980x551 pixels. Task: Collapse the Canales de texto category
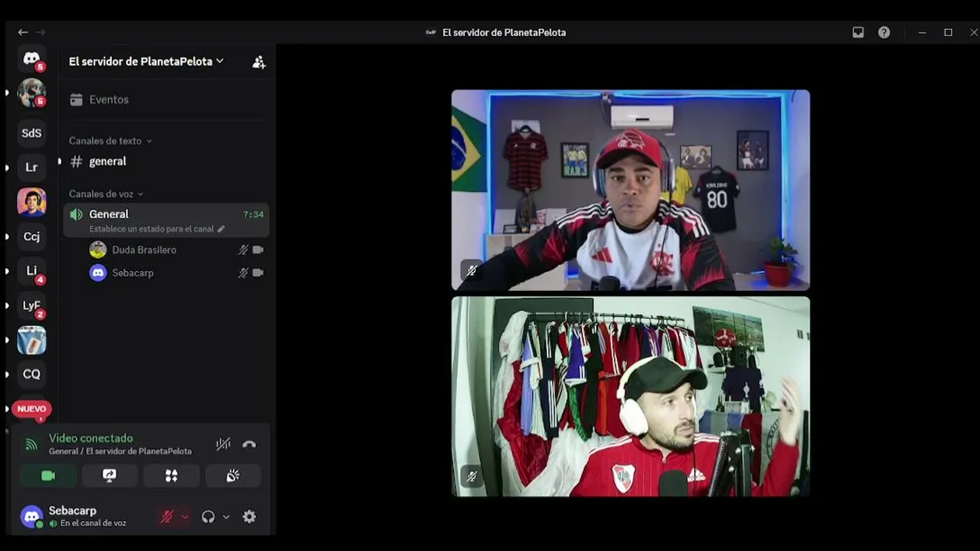[x=110, y=141]
